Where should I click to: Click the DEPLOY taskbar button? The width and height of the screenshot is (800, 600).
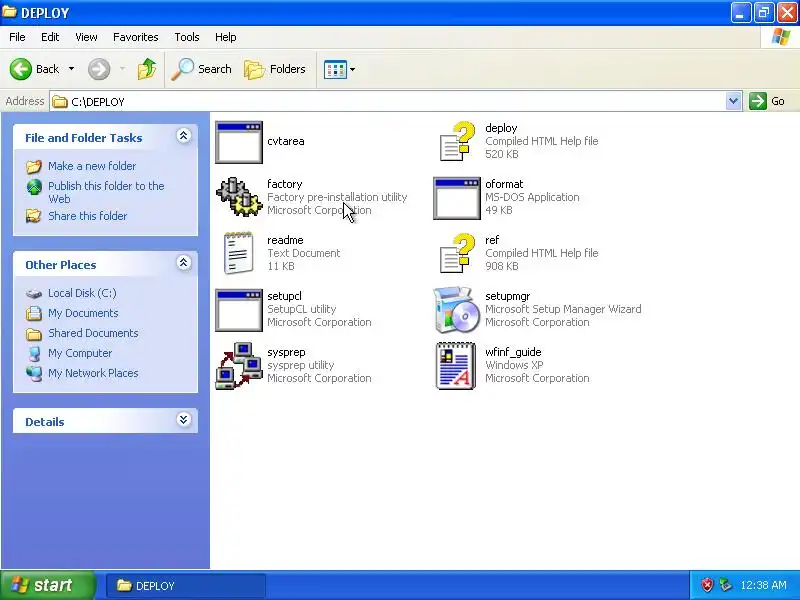[186, 585]
